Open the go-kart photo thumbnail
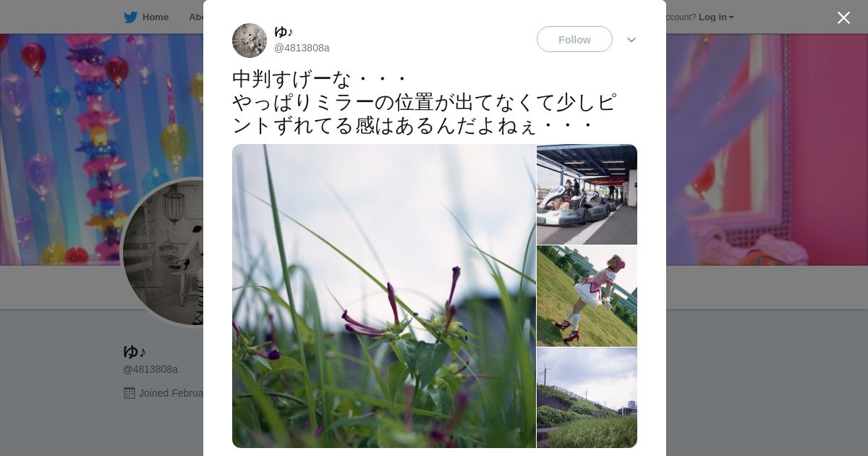The height and width of the screenshot is (456, 868). pyautogui.click(x=587, y=194)
